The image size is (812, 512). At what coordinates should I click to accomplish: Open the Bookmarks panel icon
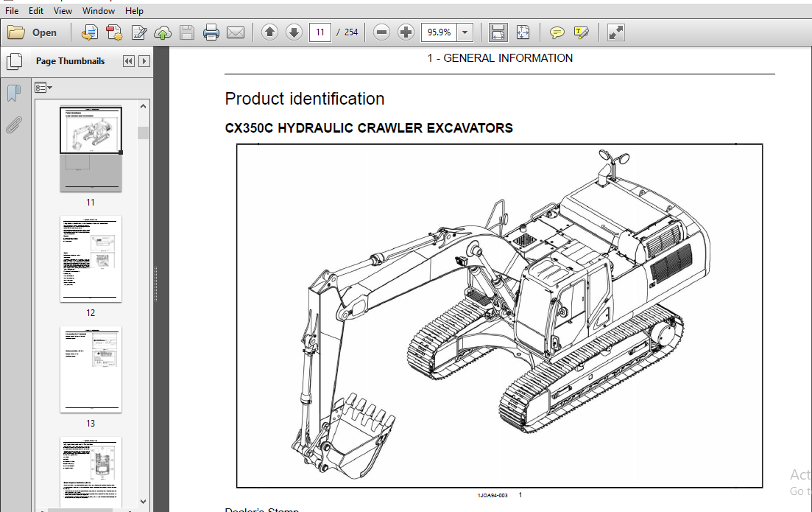click(14, 94)
